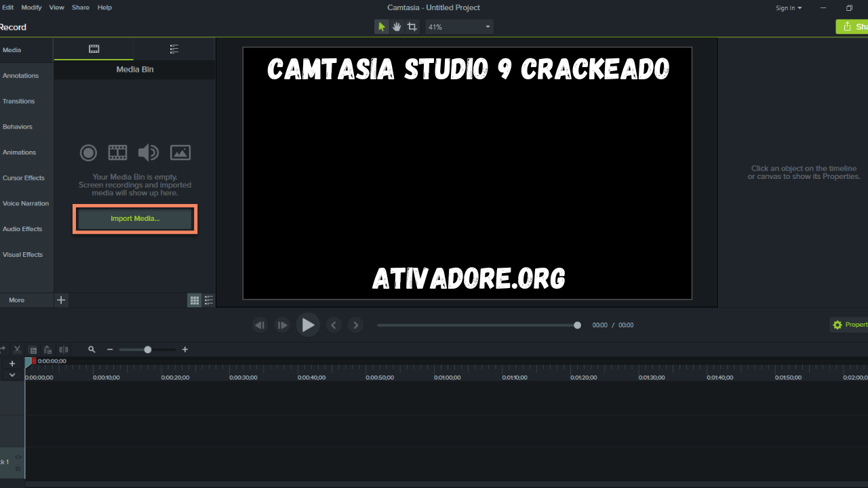Screen dimensions: 868x488
Task: Click the Split clip icon
Action: (64, 350)
